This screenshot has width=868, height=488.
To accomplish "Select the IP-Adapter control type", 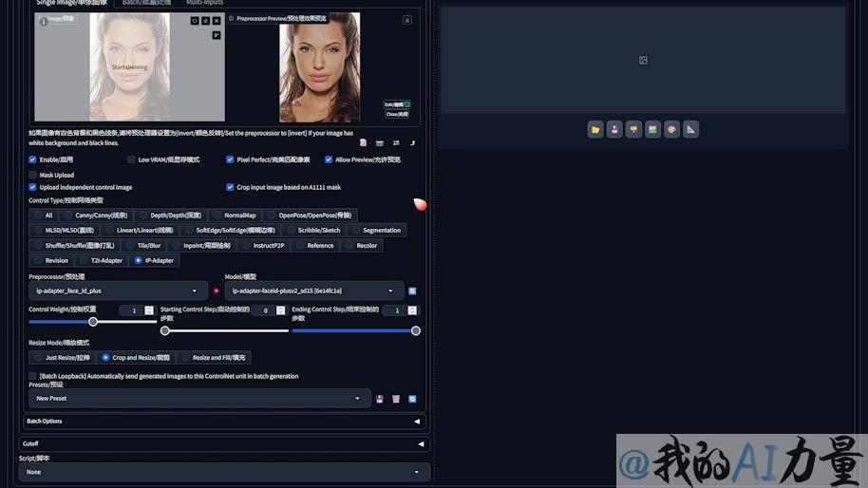I will tap(155, 260).
